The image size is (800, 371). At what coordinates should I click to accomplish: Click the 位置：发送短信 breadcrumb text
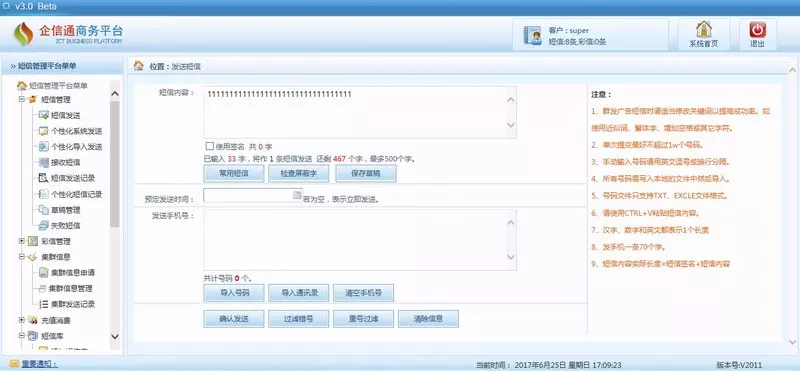tap(175, 66)
